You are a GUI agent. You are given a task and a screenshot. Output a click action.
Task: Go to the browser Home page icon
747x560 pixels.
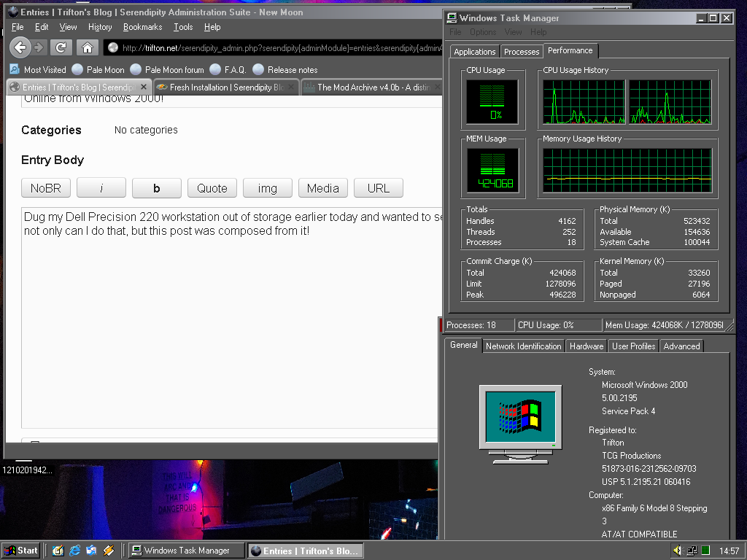87,47
